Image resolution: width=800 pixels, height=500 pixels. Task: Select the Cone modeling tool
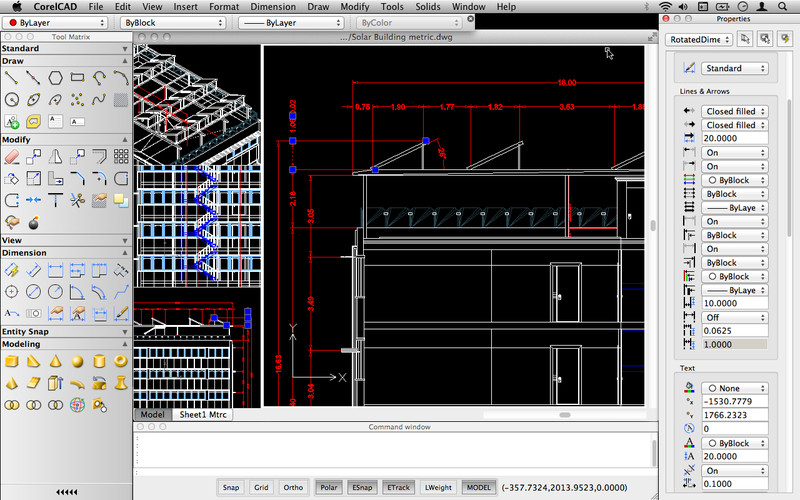pos(54,361)
